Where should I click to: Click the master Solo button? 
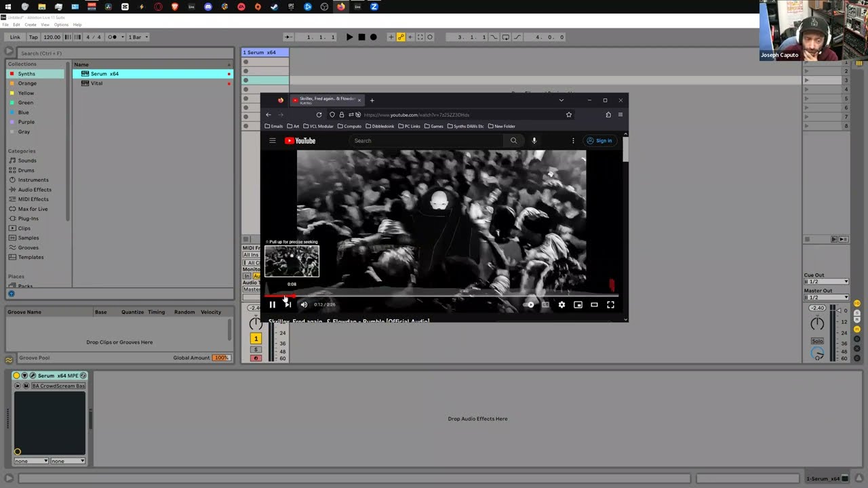tap(817, 341)
